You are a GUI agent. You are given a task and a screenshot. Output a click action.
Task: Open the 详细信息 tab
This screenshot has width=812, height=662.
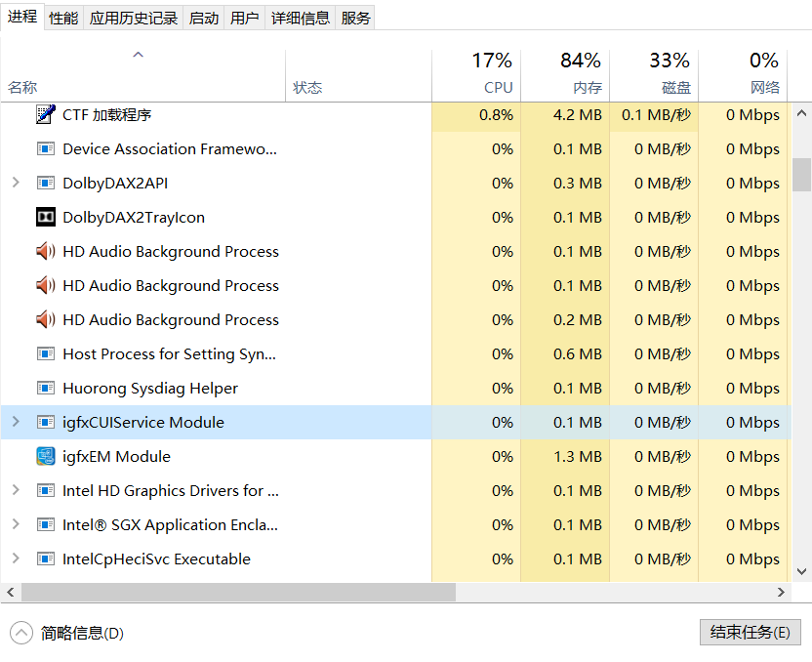(x=301, y=19)
